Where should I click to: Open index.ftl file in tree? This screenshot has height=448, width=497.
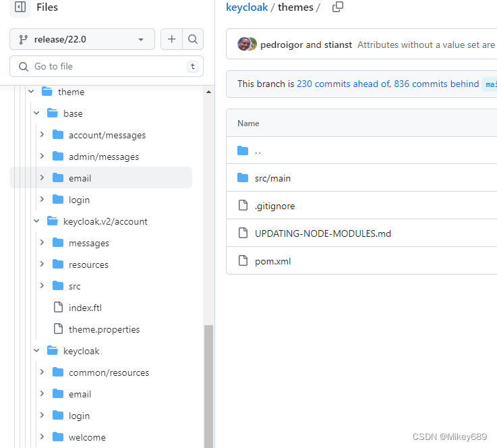pyautogui.click(x=85, y=308)
